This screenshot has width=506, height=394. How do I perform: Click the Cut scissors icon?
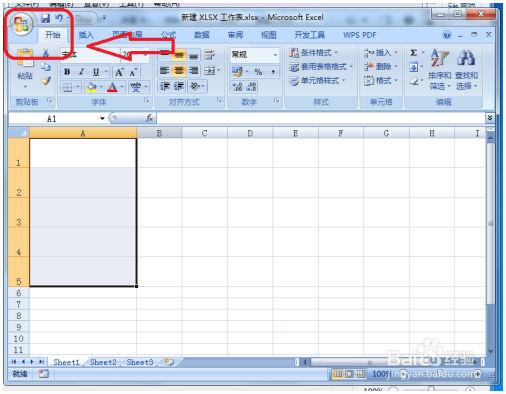click(x=46, y=53)
